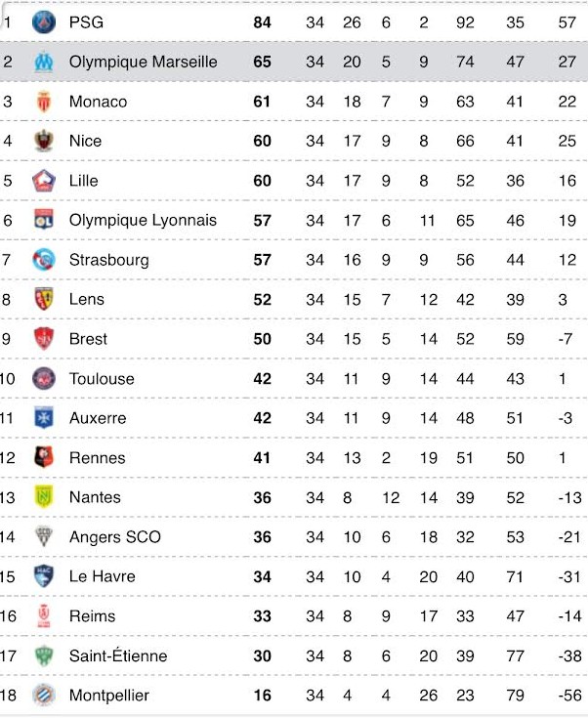Screen dimensions: 588x718
Task: Click the Monaco club crest
Action: click(x=44, y=102)
